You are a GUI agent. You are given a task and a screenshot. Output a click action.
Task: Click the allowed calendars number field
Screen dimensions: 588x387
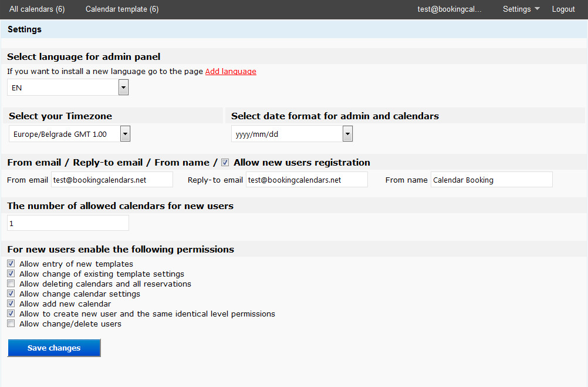[x=68, y=223]
